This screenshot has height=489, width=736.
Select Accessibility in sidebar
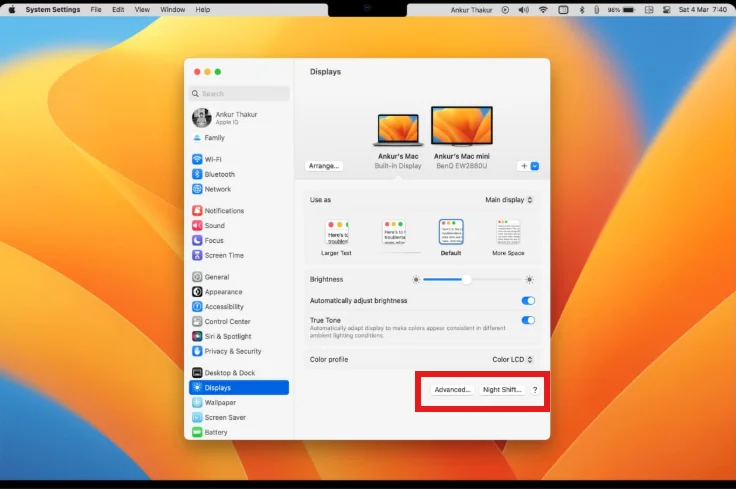tap(218, 306)
